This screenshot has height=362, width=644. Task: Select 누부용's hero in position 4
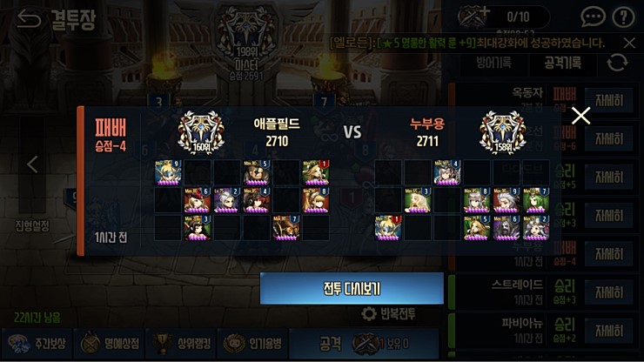(446, 172)
